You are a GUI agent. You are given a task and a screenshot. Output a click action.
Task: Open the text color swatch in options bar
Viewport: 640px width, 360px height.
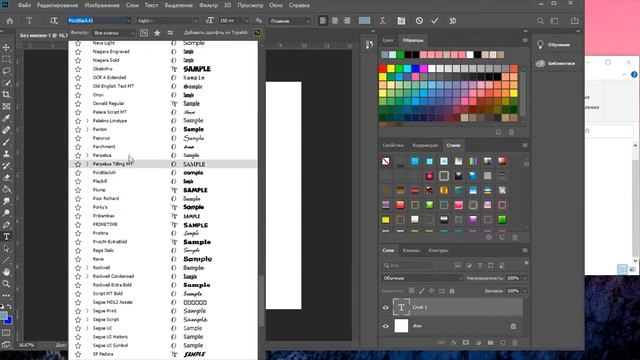click(x=364, y=20)
